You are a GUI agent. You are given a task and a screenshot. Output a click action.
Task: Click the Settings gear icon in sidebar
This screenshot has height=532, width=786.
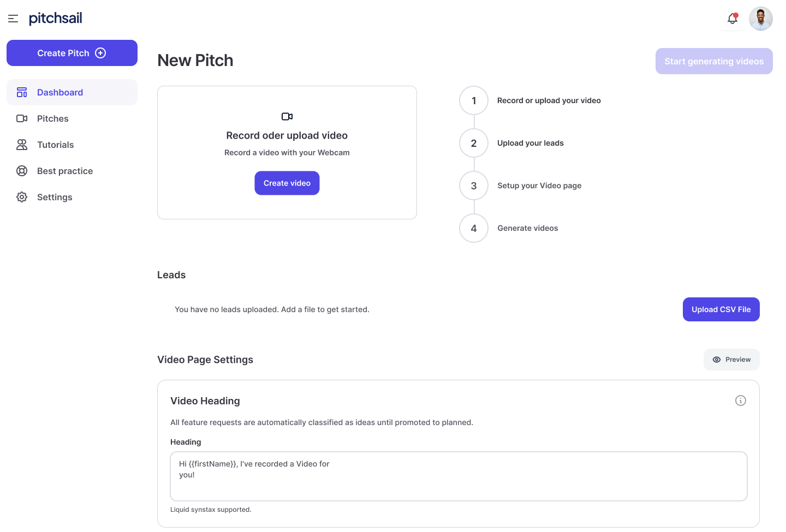click(x=22, y=197)
